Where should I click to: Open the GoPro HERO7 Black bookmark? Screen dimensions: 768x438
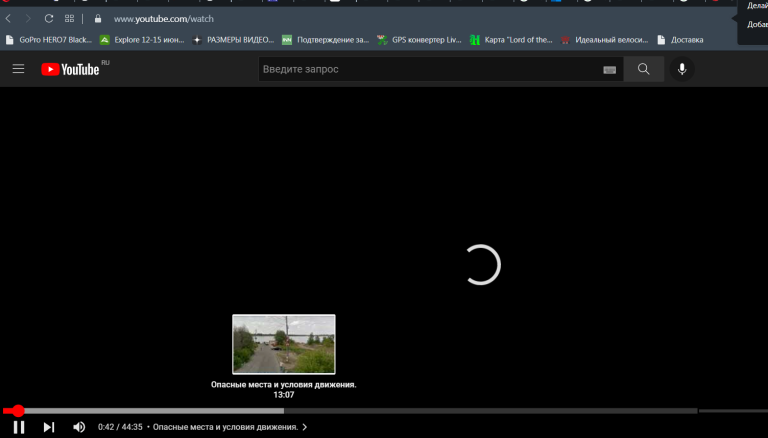pos(48,40)
